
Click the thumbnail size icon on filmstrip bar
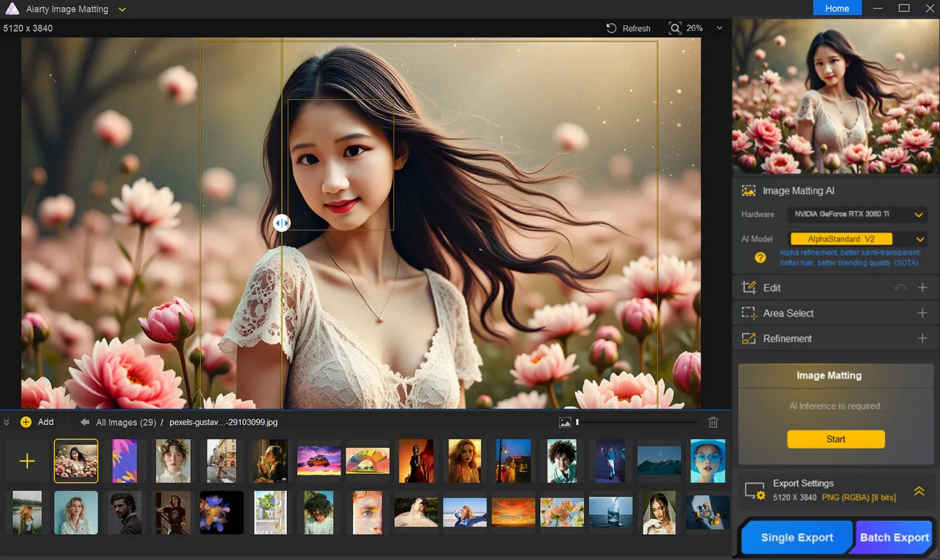565,422
